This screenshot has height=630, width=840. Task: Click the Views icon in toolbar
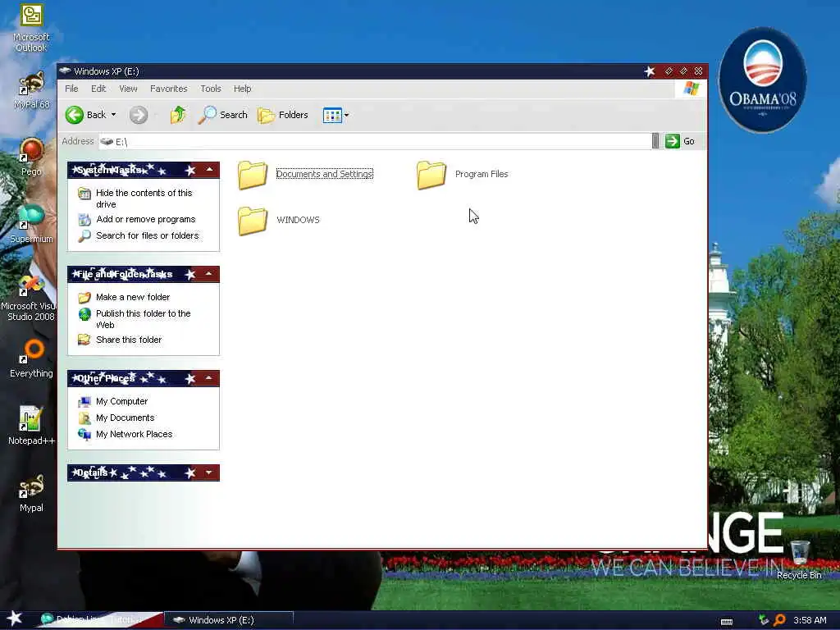[x=332, y=115]
